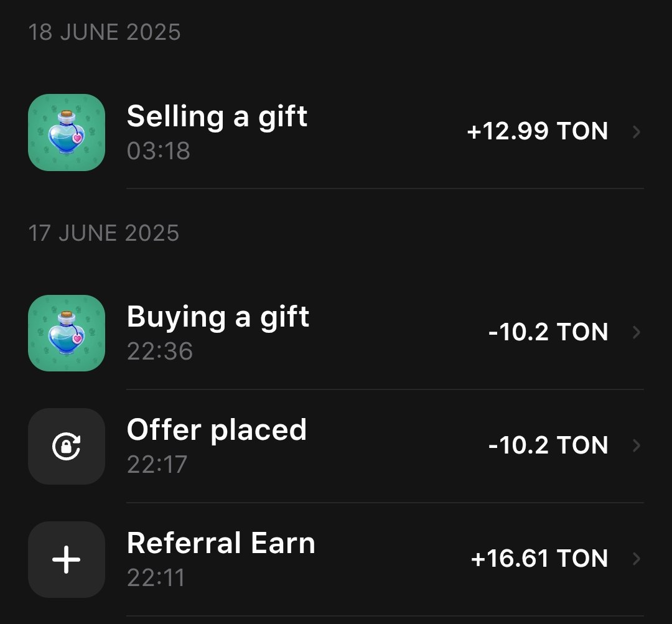Click the lock refresh icon for Offer placed
The width and height of the screenshot is (672, 624).
pos(67,446)
